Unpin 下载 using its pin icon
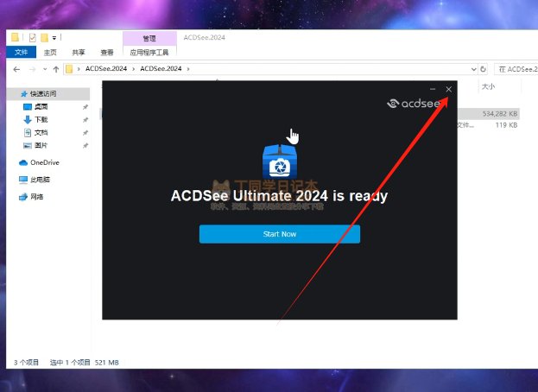The width and height of the screenshot is (538, 392). tap(85, 120)
